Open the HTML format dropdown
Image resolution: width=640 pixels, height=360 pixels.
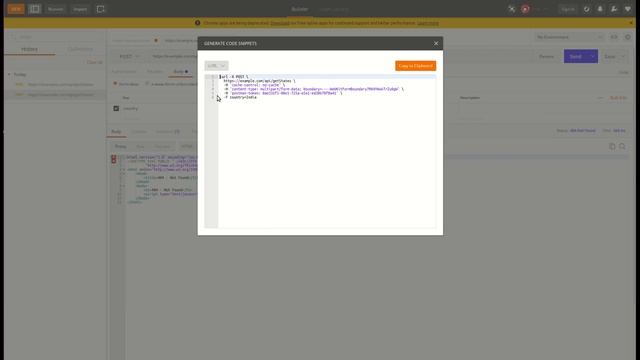pos(188,146)
